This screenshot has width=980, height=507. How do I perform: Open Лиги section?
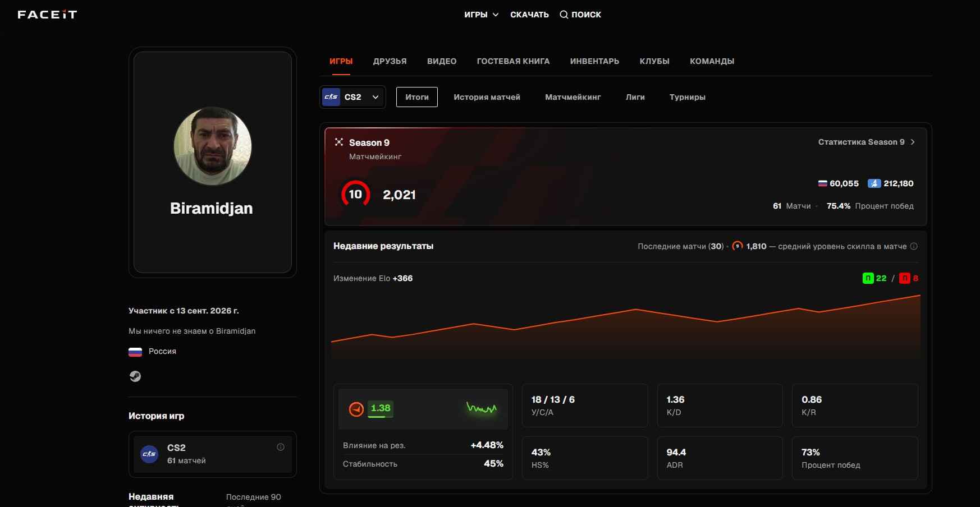click(635, 97)
